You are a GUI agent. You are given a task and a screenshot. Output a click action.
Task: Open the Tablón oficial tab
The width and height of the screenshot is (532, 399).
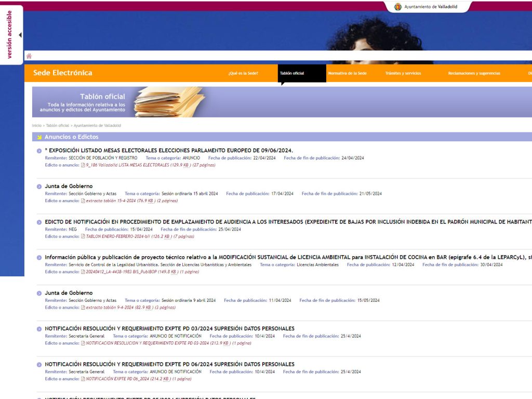click(292, 73)
